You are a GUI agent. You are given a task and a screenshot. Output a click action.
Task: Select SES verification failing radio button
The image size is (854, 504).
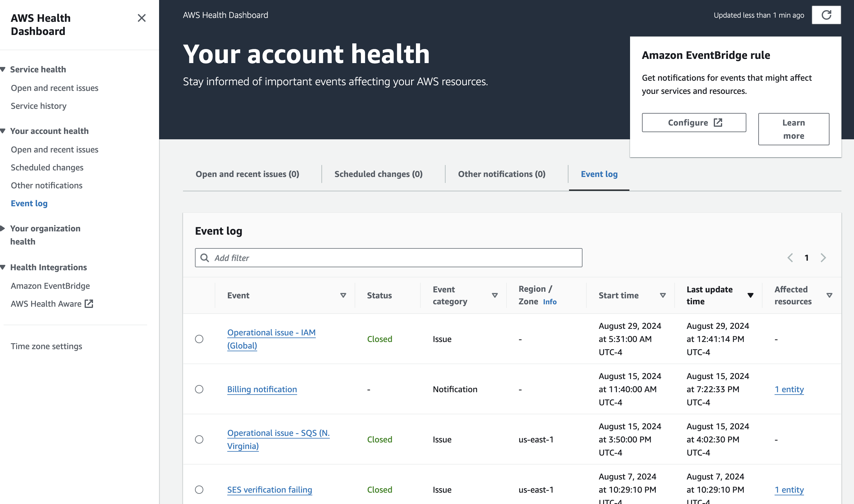[x=199, y=490]
